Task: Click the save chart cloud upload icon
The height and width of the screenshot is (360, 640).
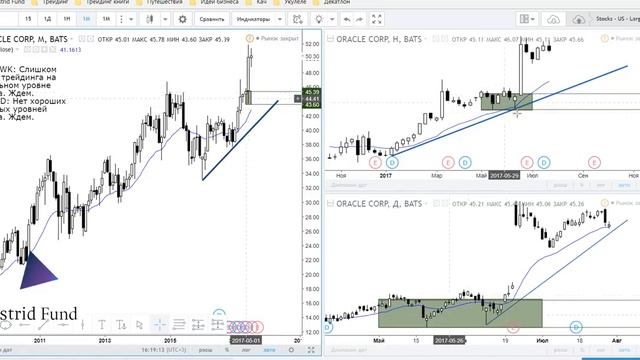Action: [x=578, y=19]
